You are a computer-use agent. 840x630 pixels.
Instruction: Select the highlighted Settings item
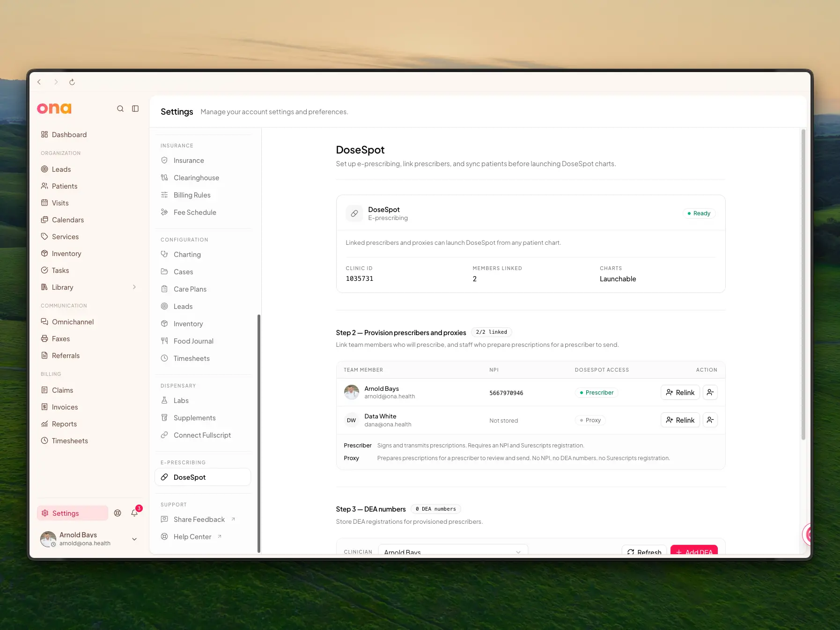pos(73,513)
